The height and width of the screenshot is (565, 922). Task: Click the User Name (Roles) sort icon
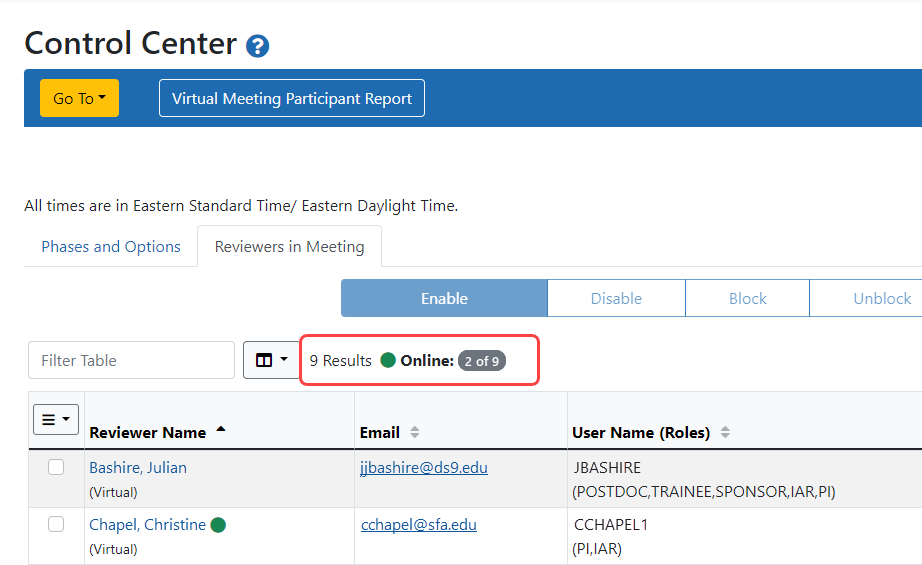click(x=725, y=433)
